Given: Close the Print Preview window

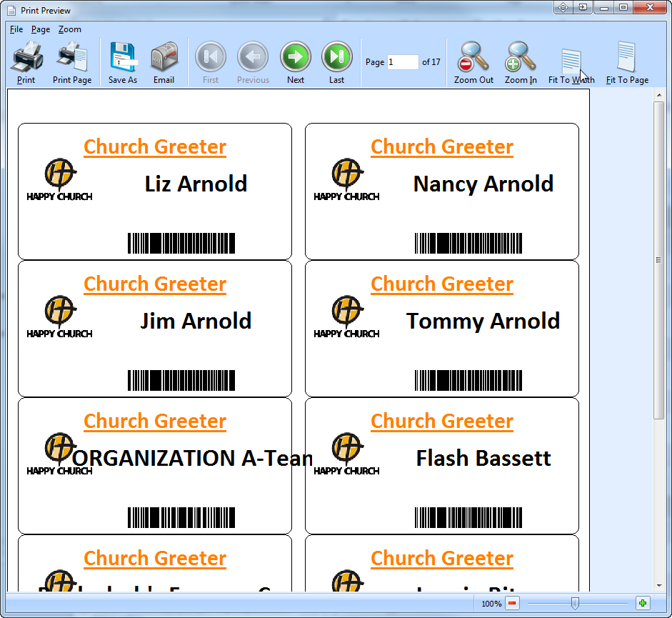Looking at the screenshot, I should tap(650, 7).
